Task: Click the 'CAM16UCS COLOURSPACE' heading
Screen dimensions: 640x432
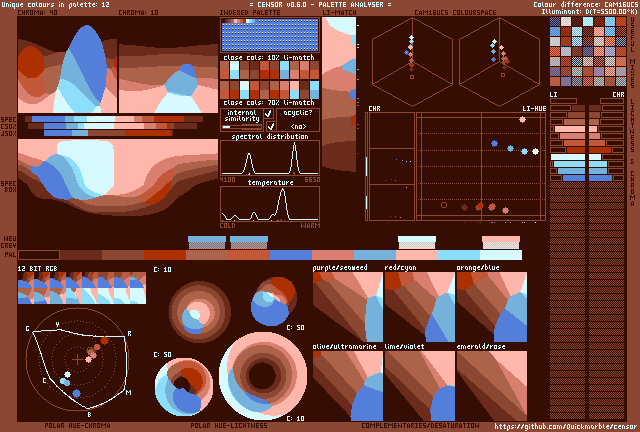Action: (x=456, y=13)
